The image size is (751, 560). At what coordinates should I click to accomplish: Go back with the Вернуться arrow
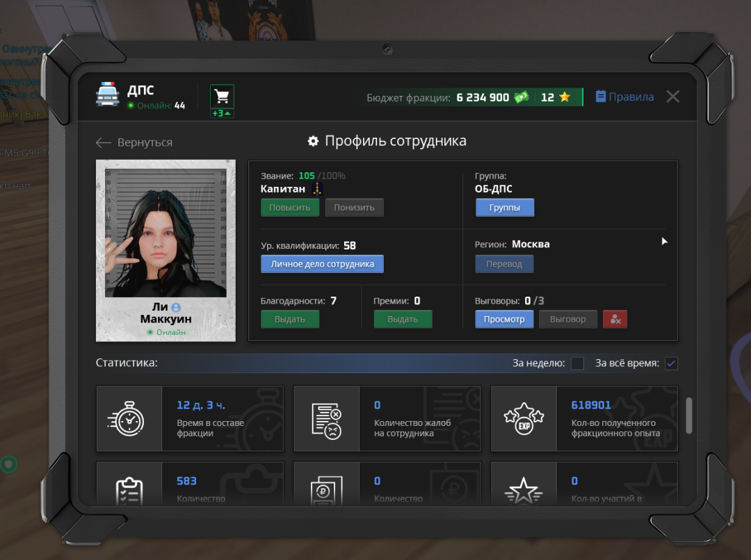134,142
